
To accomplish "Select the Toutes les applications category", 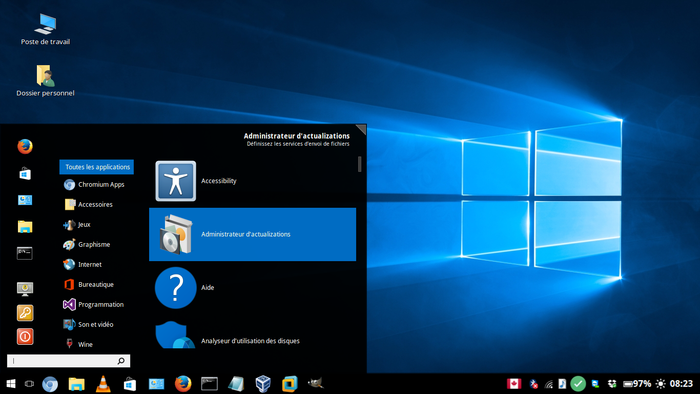I will (x=96, y=167).
